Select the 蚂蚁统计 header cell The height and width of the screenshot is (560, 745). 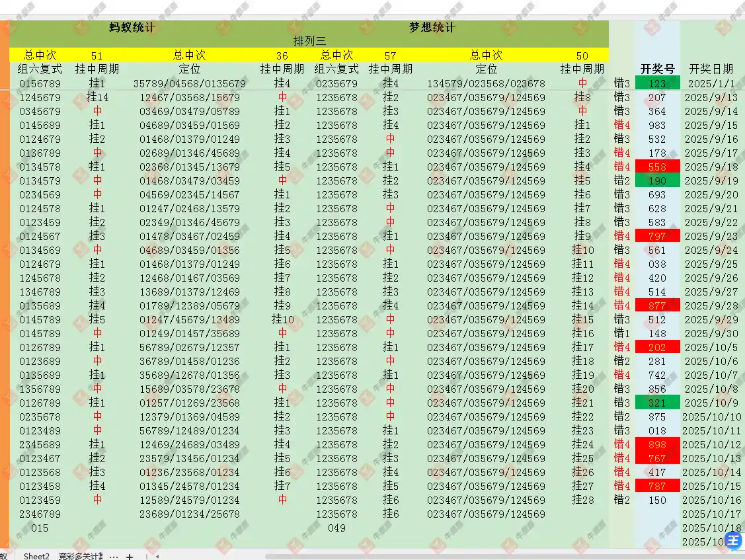pyautogui.click(x=132, y=28)
